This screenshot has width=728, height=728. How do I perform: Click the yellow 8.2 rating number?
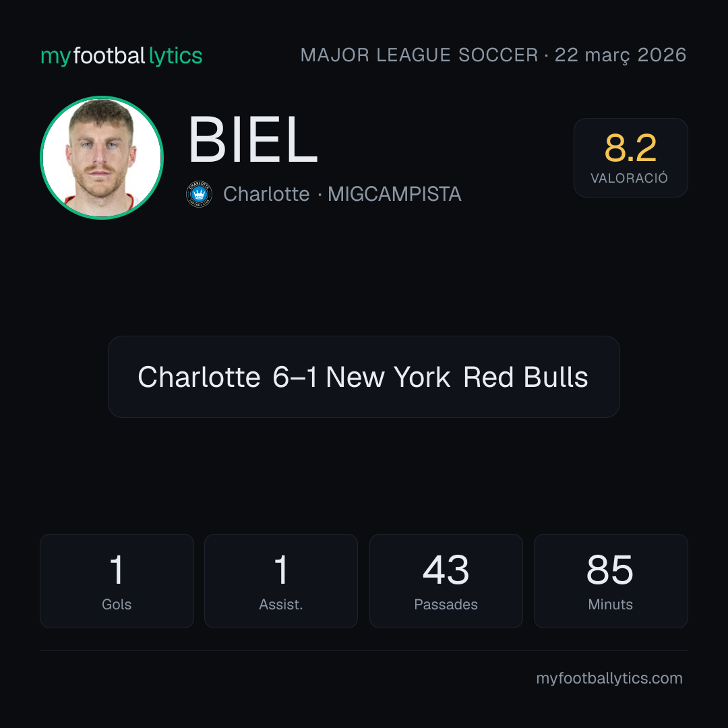630,148
